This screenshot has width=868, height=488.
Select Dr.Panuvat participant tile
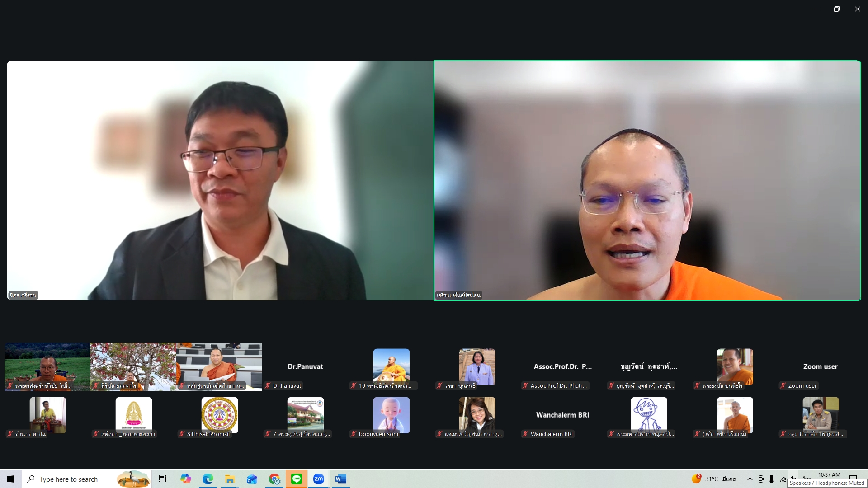[305, 366]
